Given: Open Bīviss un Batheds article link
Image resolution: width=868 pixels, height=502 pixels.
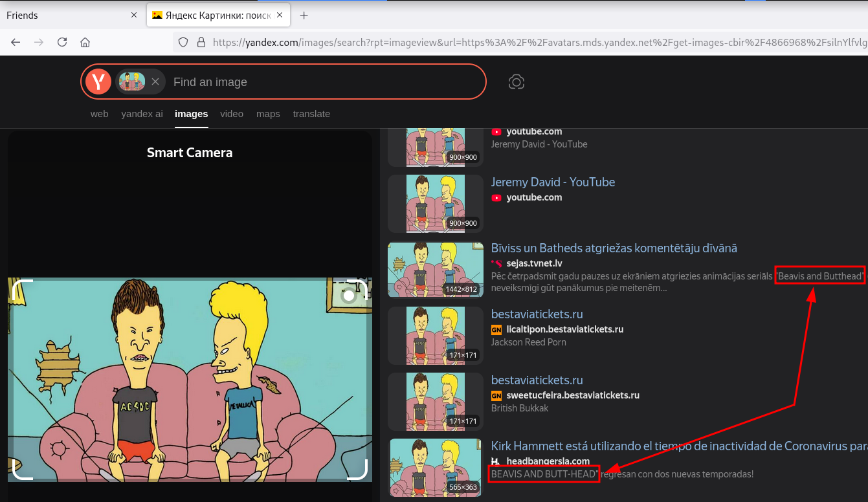Looking at the screenshot, I should (x=614, y=248).
